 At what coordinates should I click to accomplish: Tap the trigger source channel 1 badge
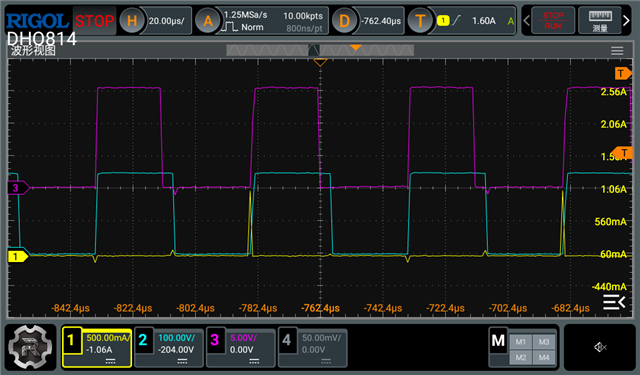(443, 20)
